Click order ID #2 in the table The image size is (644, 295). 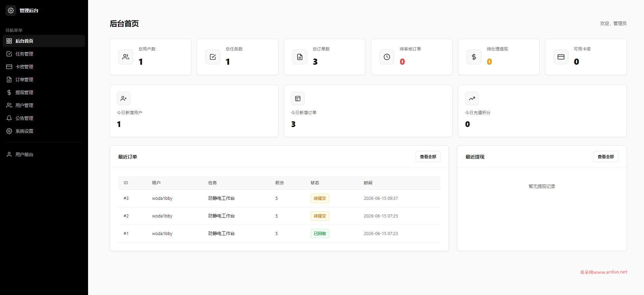pos(126,216)
